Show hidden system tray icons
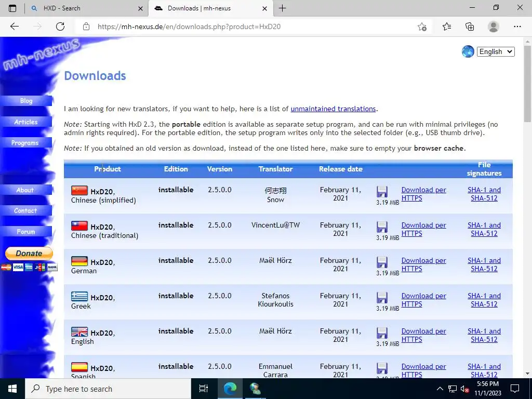Viewport: 532px width, 399px height. [440, 389]
